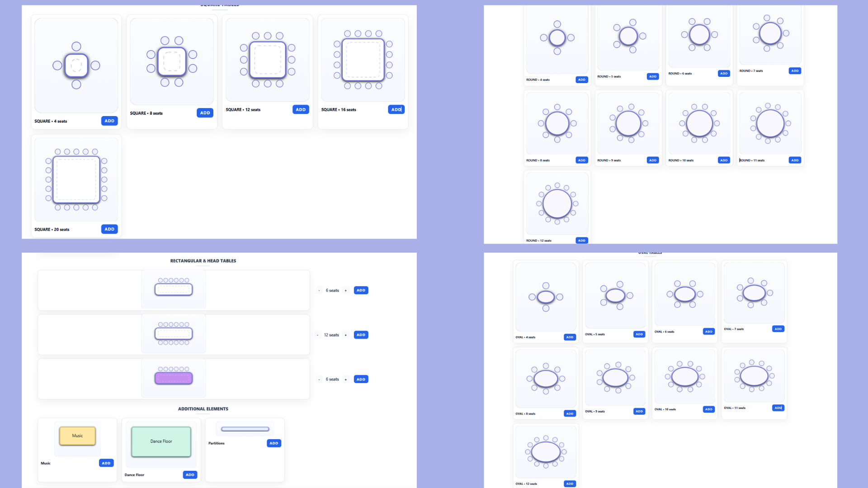Select the SQUARE 4 seats table preview

(x=76, y=66)
